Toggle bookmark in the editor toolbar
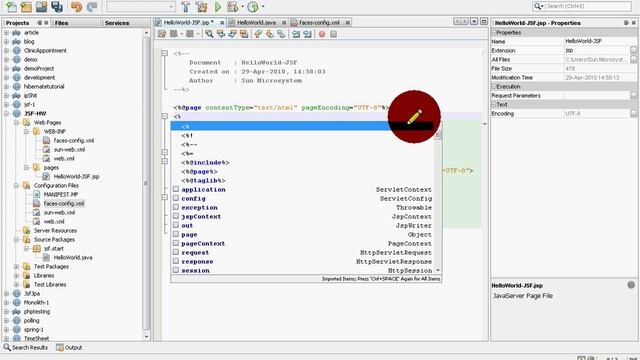The height and width of the screenshot is (360, 640). [281, 34]
